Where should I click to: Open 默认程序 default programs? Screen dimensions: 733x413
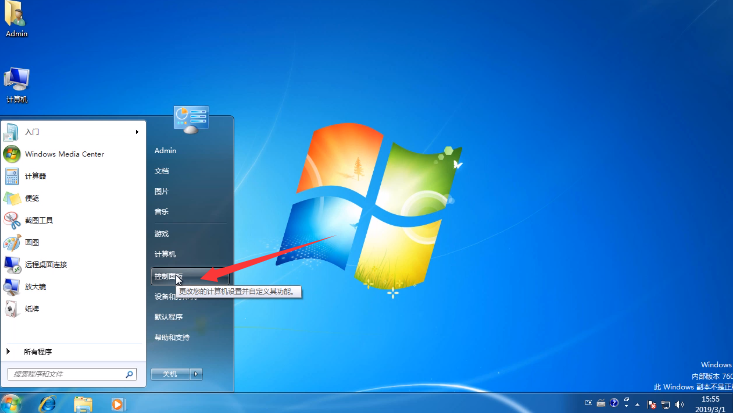[x=169, y=317]
